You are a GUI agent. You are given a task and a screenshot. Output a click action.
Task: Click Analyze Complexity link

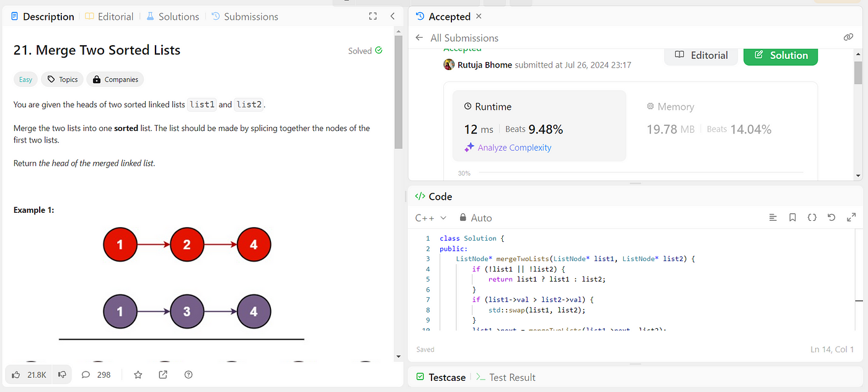point(508,148)
